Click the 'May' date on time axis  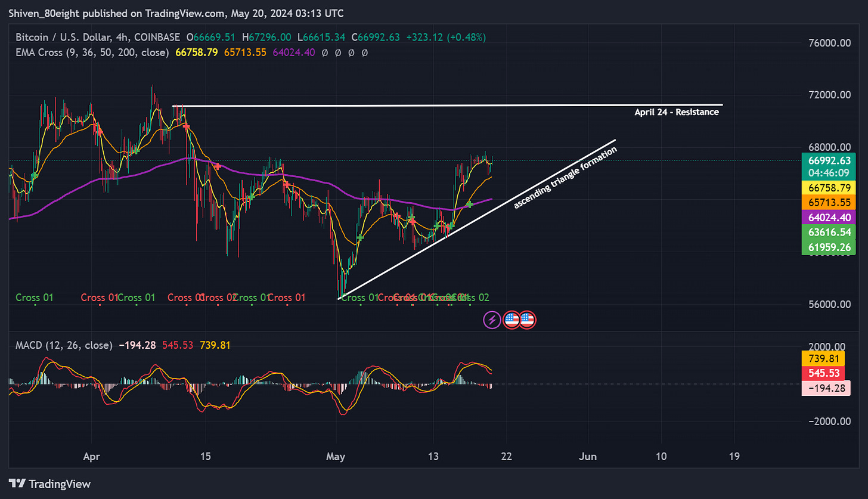pos(337,456)
